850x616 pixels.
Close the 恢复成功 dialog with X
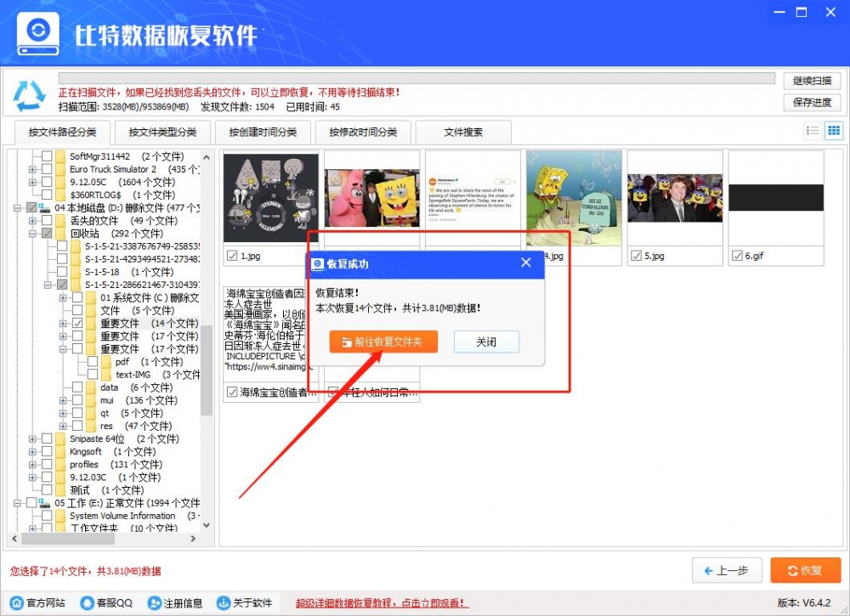click(526, 263)
